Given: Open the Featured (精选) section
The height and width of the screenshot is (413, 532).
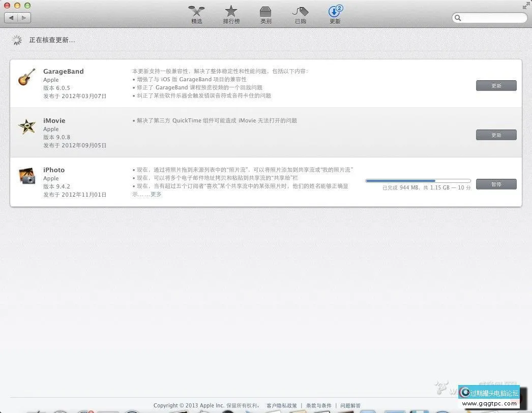Looking at the screenshot, I should [196, 14].
